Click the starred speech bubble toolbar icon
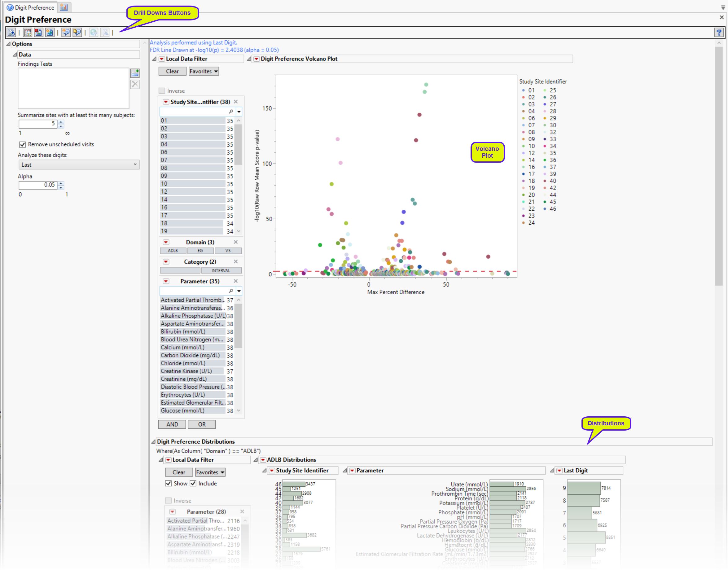The image size is (728, 570). coord(66,32)
